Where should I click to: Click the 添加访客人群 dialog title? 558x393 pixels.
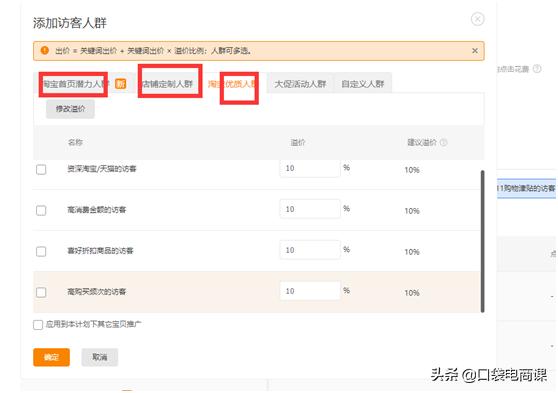tap(70, 23)
